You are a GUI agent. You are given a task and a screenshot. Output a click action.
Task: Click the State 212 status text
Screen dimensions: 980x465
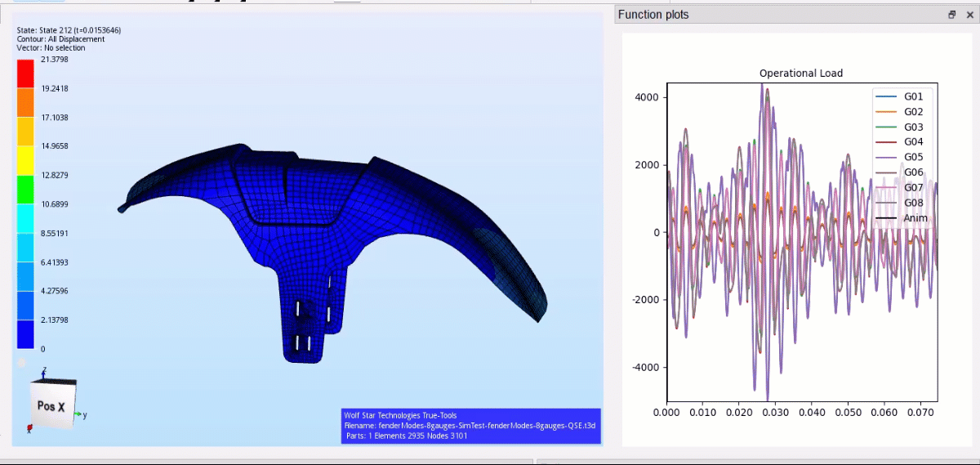tap(69, 30)
